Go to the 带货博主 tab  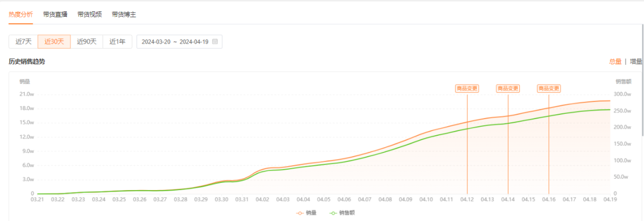(124, 15)
